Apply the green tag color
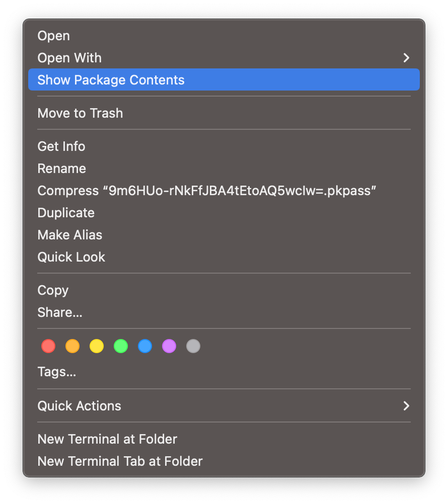 (121, 346)
